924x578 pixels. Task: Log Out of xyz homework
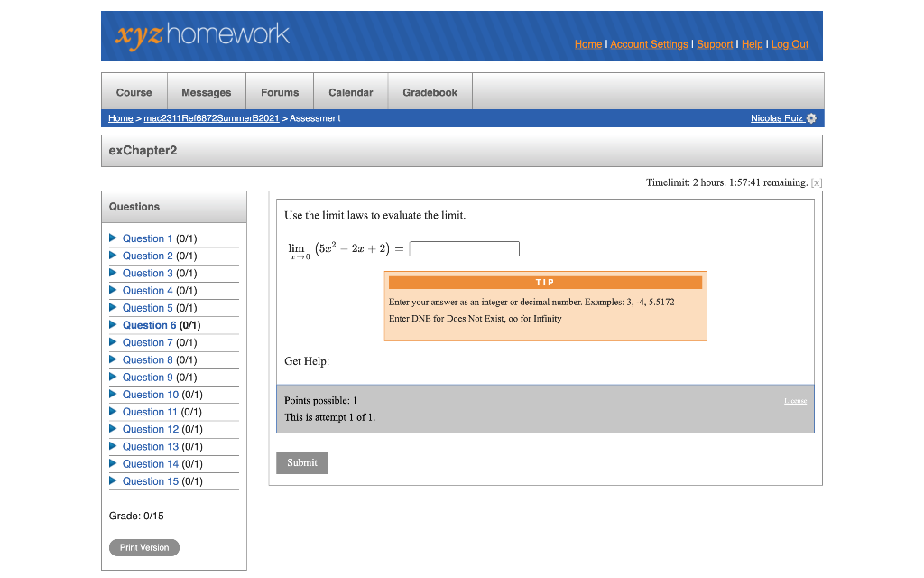click(x=790, y=44)
